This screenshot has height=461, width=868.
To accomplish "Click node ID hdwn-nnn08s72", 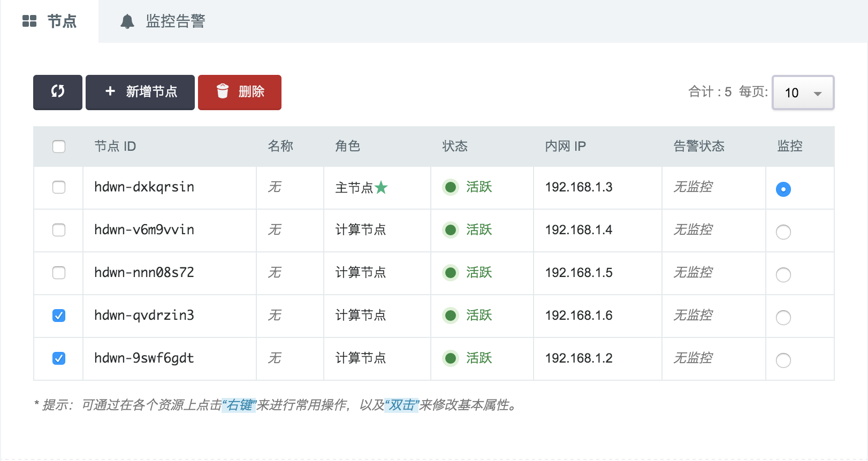I will 144,273.
